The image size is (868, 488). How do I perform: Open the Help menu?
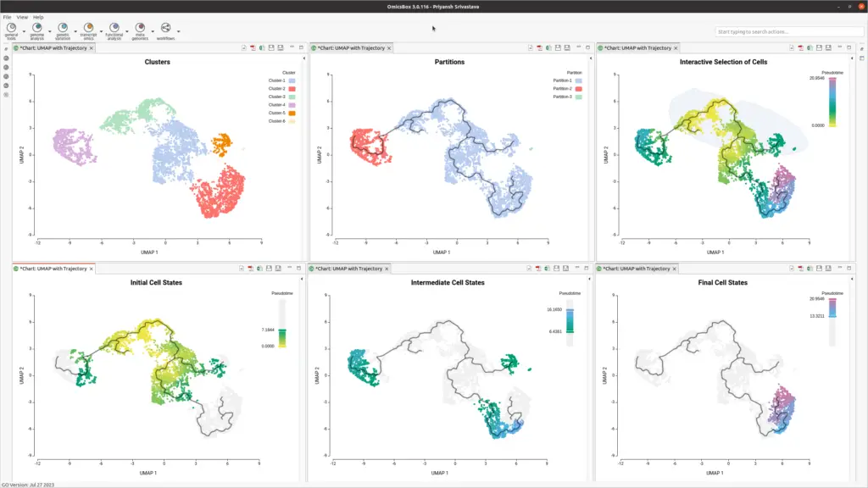click(x=38, y=17)
